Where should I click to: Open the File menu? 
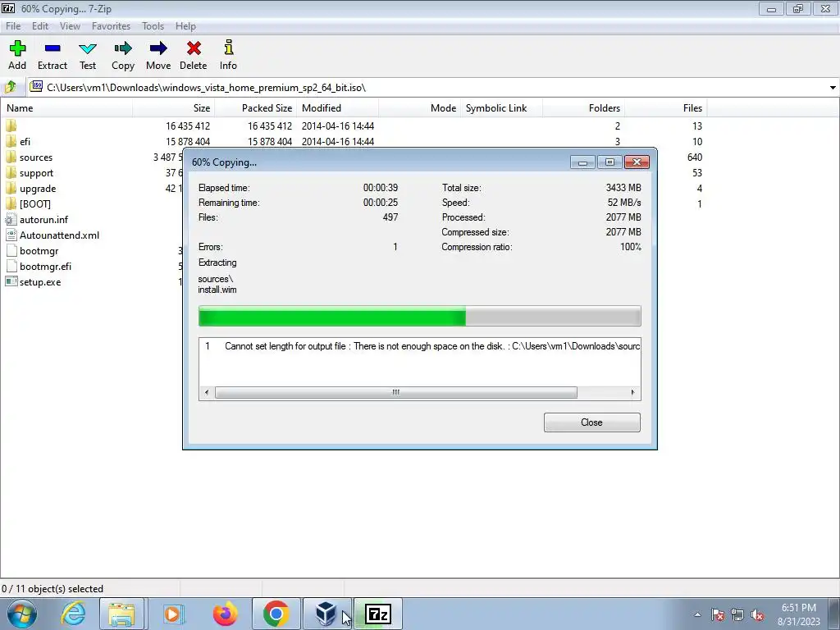pyautogui.click(x=13, y=25)
